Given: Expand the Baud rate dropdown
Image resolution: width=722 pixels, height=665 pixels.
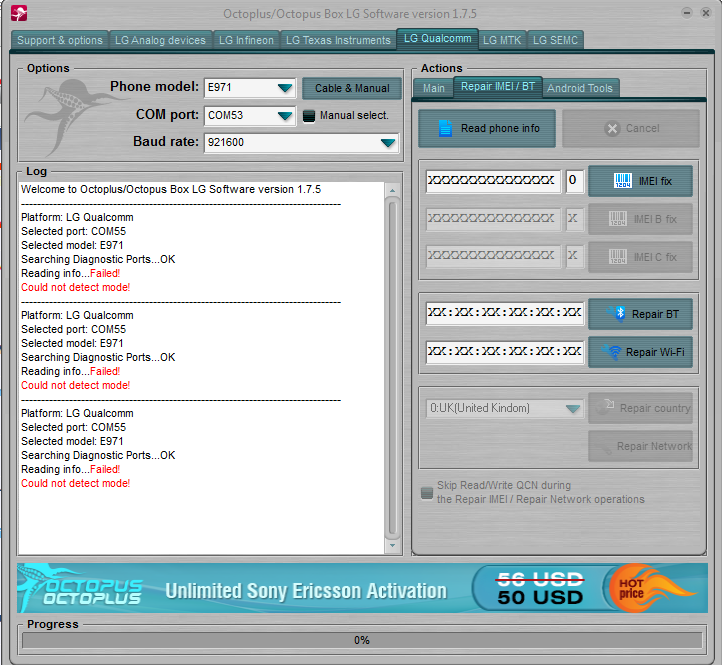Looking at the screenshot, I should coord(388,143).
